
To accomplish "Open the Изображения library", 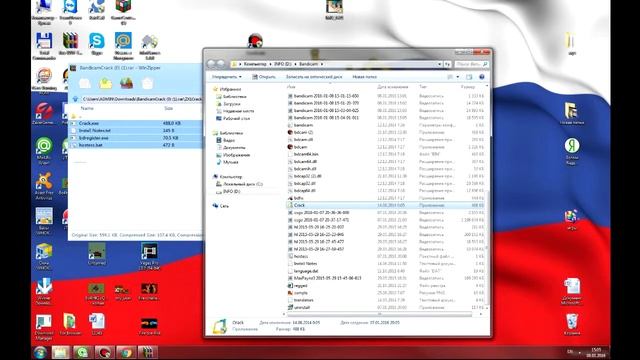I will [x=236, y=155].
